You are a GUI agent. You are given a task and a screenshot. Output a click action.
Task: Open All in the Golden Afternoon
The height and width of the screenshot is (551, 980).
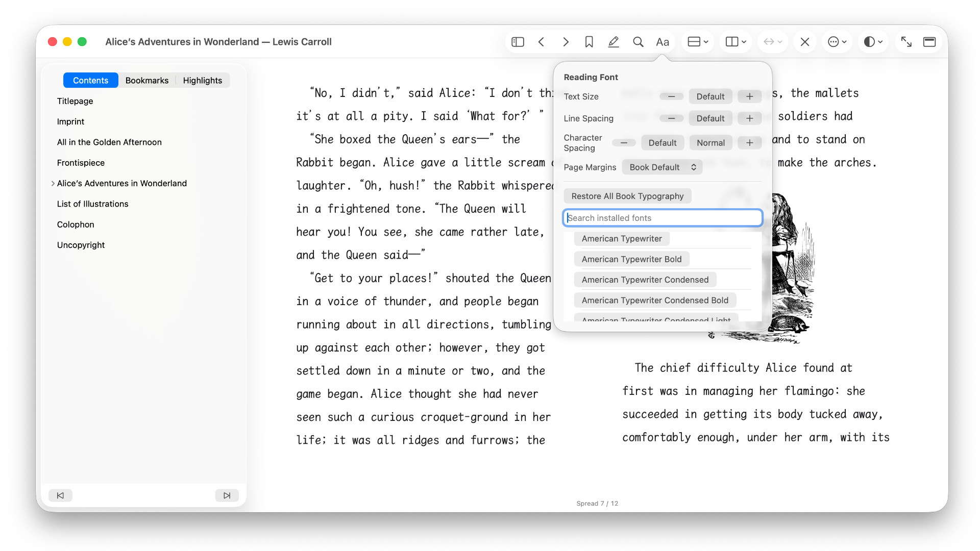tap(109, 142)
